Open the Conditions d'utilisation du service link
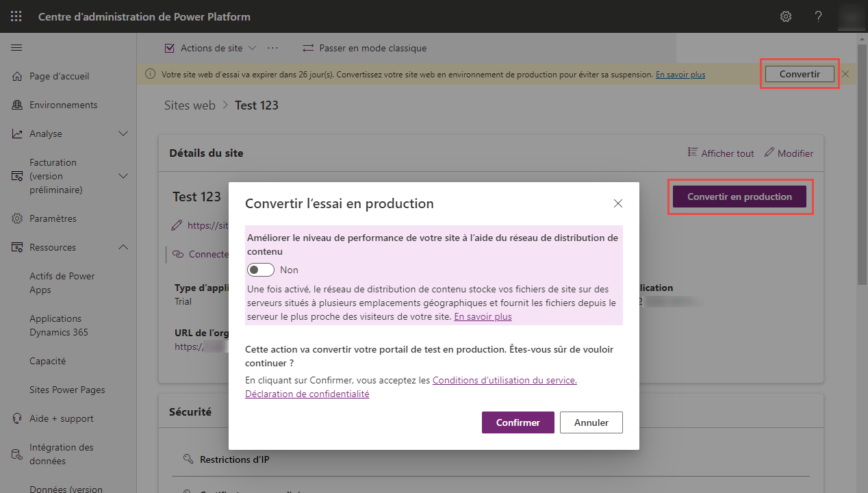Viewport: 868px width, 493px height. coord(505,380)
